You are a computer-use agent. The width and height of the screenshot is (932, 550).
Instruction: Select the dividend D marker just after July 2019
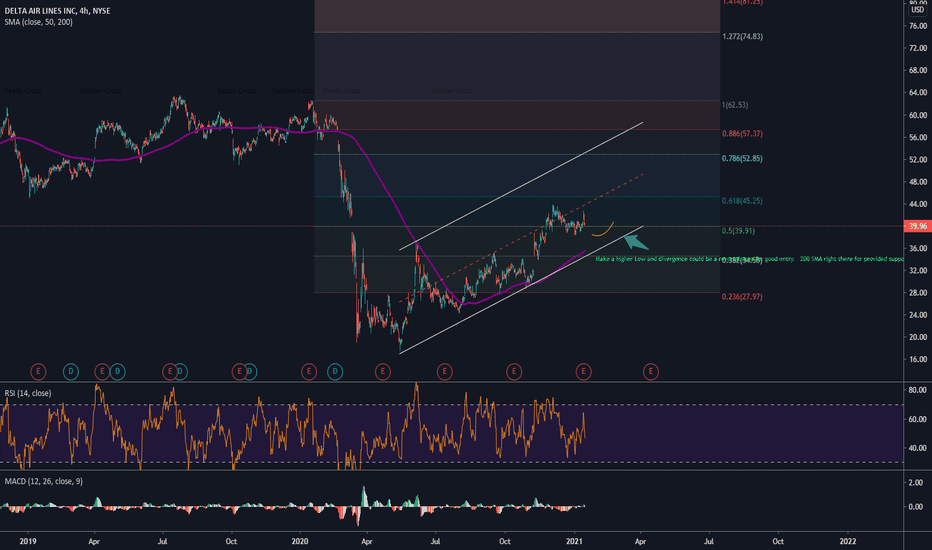point(181,372)
